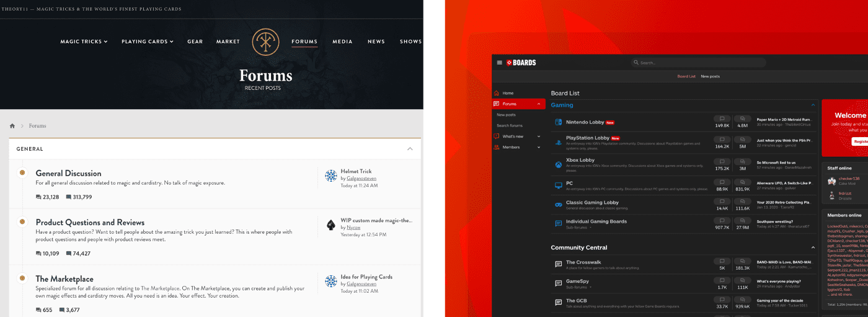Open Nintendo Lobby board
The width and height of the screenshot is (868, 317).
click(x=585, y=122)
